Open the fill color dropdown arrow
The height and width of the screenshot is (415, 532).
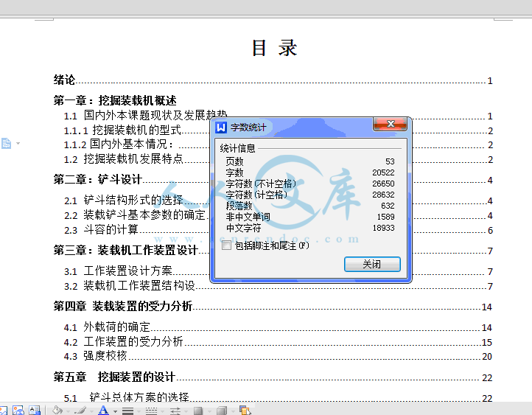pyautogui.click(x=69, y=411)
